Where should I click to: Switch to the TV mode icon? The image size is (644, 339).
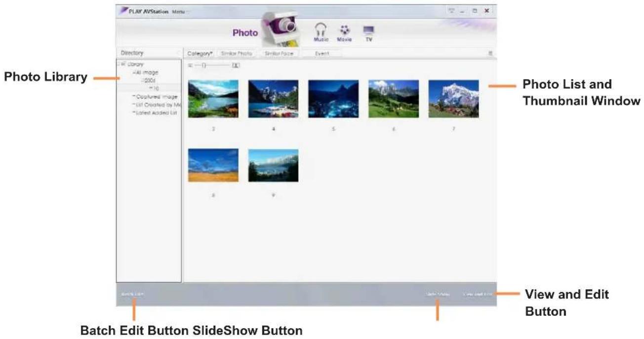coord(368,33)
